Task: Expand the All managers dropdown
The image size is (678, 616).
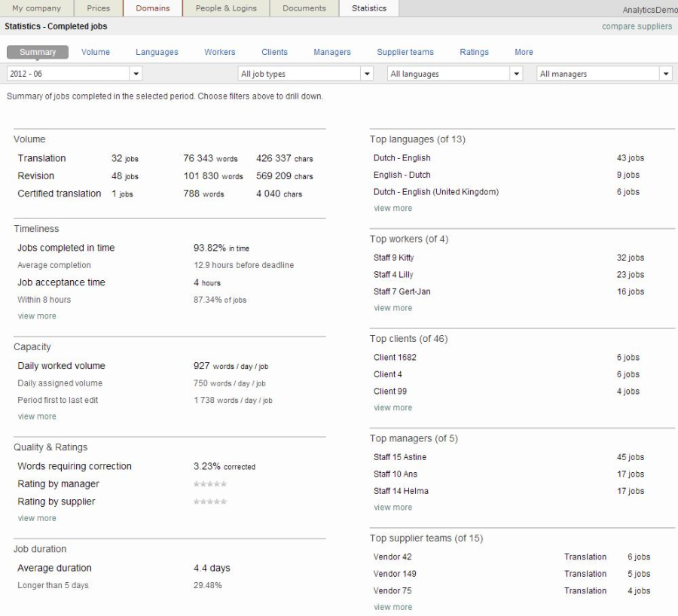Action: [x=604, y=74]
